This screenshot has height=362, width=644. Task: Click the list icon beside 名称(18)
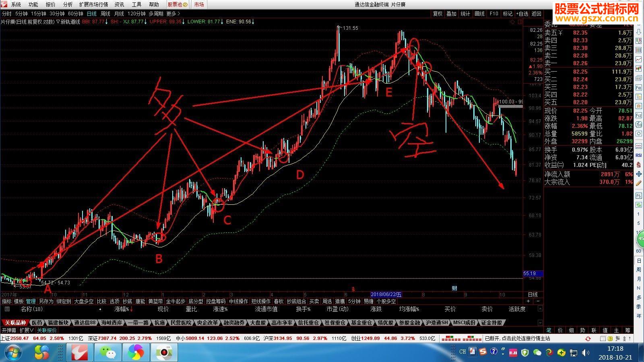tap(7, 309)
